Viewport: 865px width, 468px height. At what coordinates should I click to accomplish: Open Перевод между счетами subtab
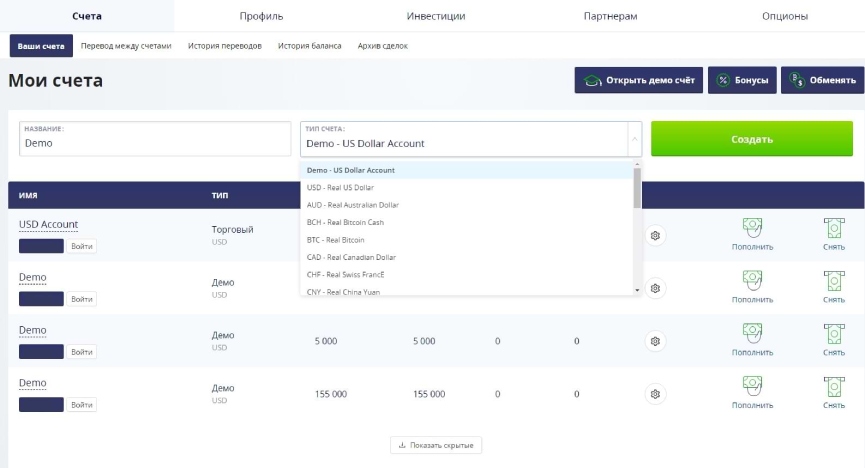click(126, 46)
